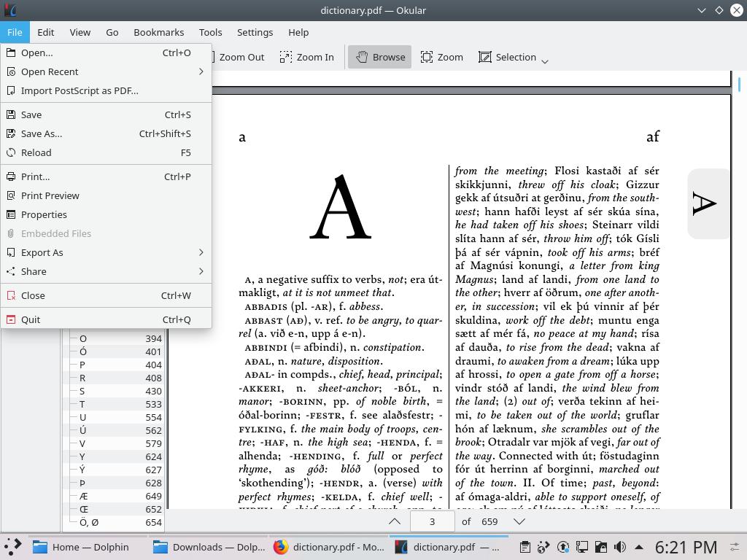Viewport: 747px width, 560px height.
Task: Choose Print from the File menu
Action: [x=35, y=176]
